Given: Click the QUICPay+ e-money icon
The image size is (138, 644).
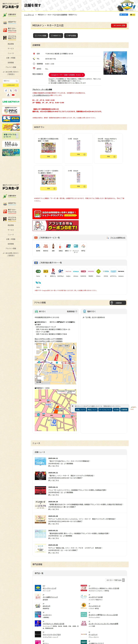Looking at the screenshot, I should [x=61, y=271].
